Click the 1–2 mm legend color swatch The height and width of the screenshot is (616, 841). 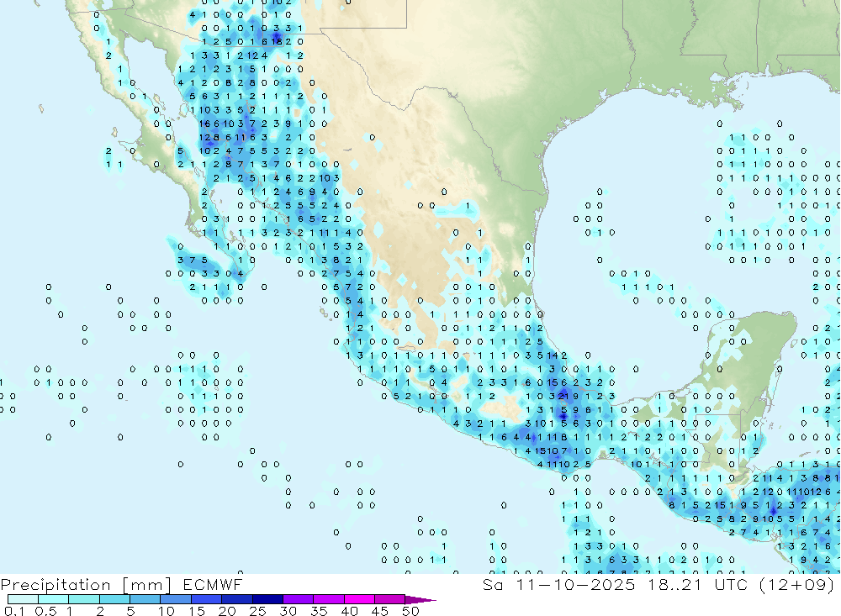(x=83, y=599)
